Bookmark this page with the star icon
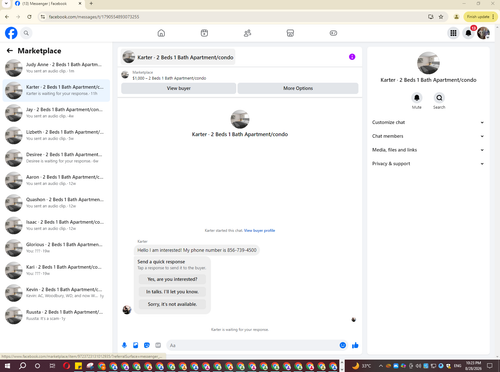Image resolution: width=500 pixels, height=372 pixels. [x=441, y=17]
